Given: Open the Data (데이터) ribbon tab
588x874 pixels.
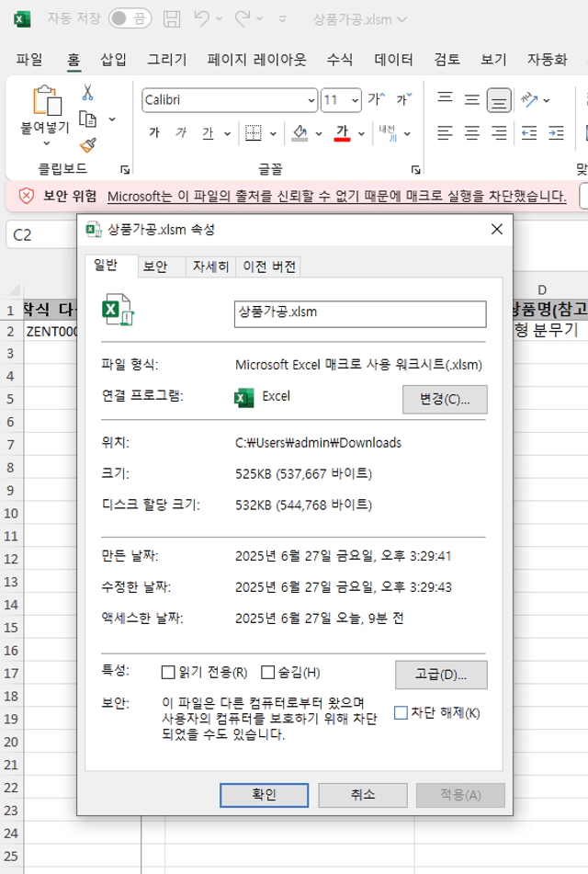Looking at the screenshot, I should point(393,59).
